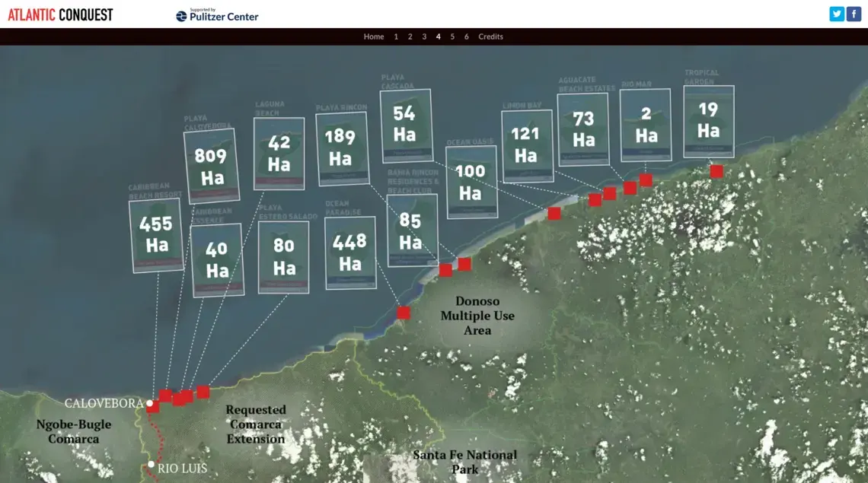Open chapter 3 in navigation
The image size is (868, 483).
pyautogui.click(x=424, y=37)
